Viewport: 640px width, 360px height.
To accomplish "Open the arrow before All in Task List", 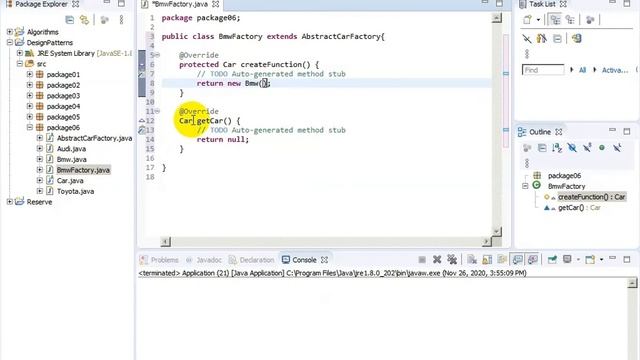I will pos(572,70).
